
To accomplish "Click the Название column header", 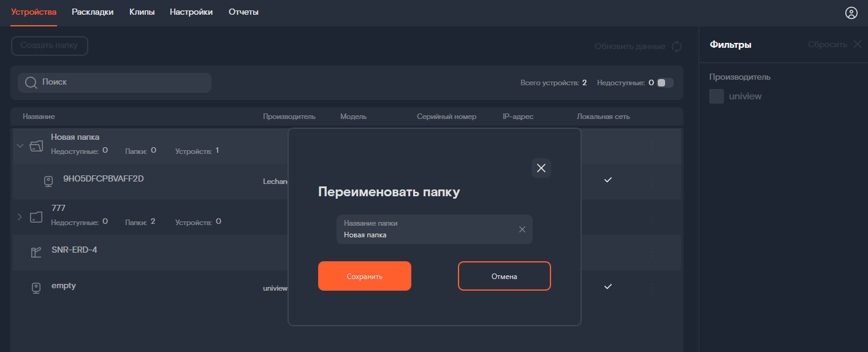I will pyautogui.click(x=39, y=117).
